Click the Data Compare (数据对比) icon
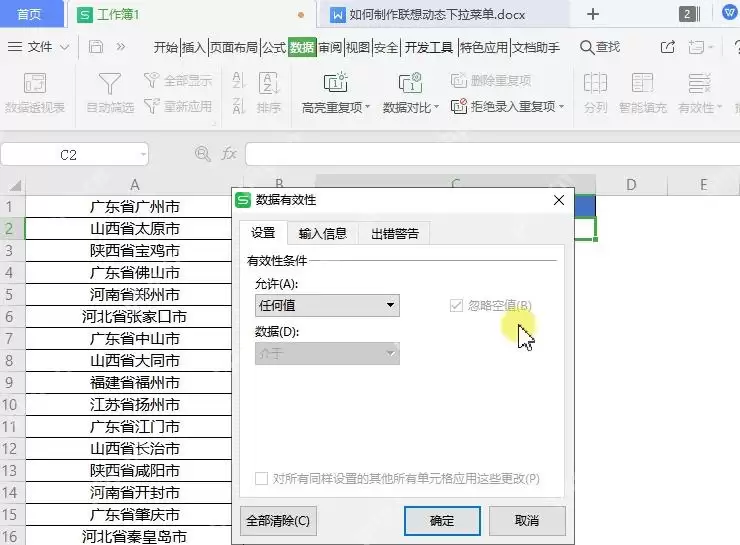The width and height of the screenshot is (740, 545). 410,83
